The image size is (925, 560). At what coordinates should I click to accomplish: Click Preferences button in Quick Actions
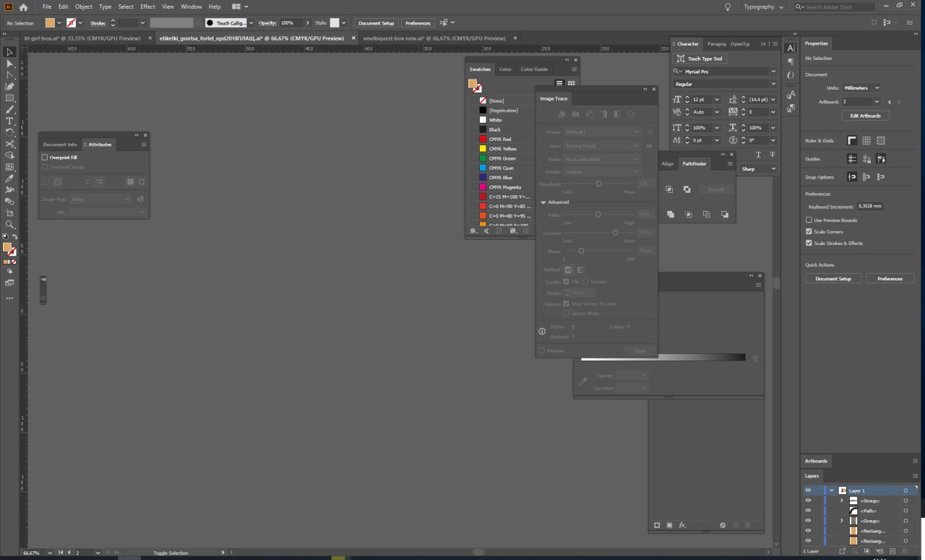pyautogui.click(x=890, y=278)
